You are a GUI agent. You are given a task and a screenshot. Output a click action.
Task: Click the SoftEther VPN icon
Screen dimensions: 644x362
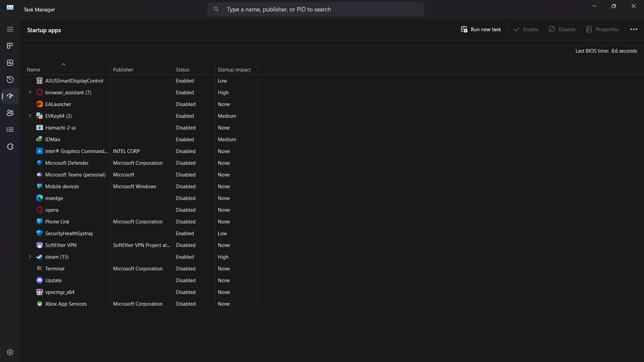tap(40, 245)
